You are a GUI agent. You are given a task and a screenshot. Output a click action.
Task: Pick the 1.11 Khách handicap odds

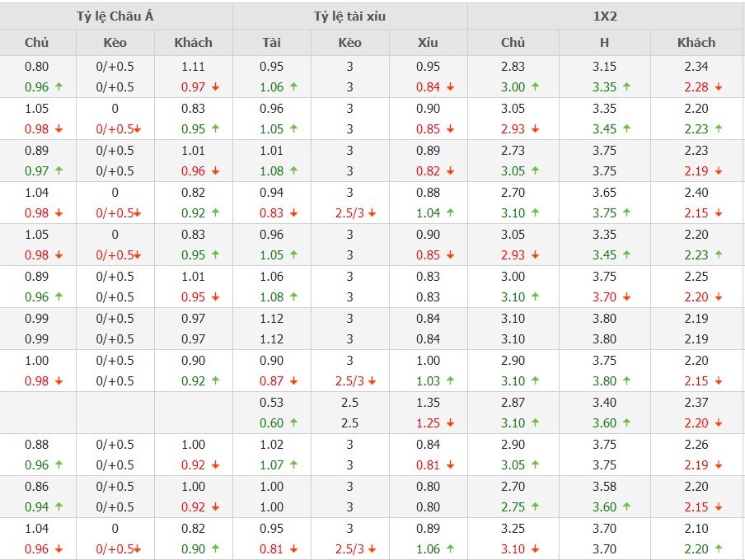pyautogui.click(x=193, y=67)
